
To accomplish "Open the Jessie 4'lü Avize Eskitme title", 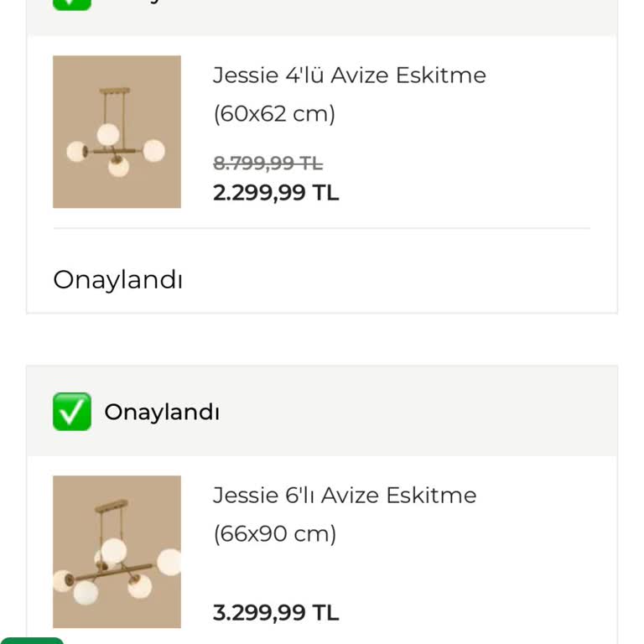I will tap(349, 75).
